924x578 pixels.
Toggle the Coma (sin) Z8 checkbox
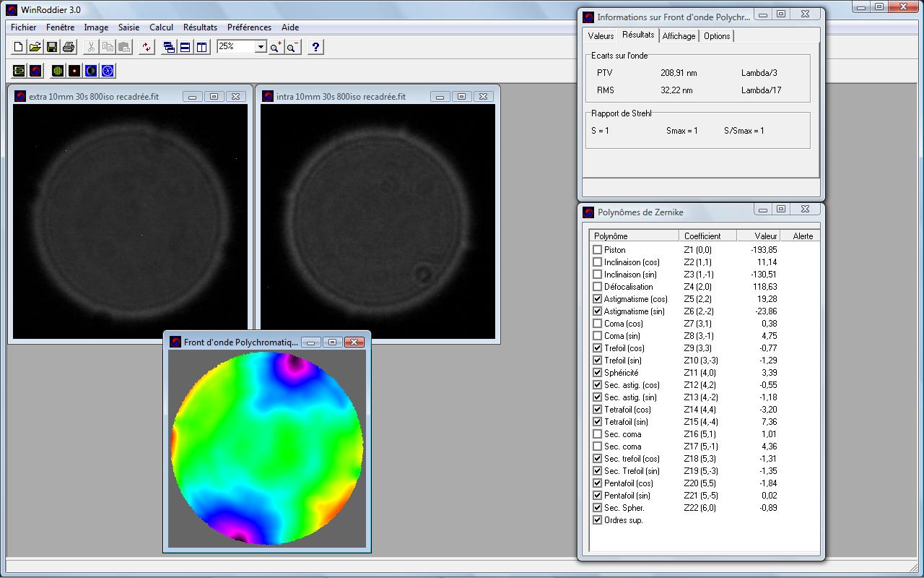[x=597, y=336]
